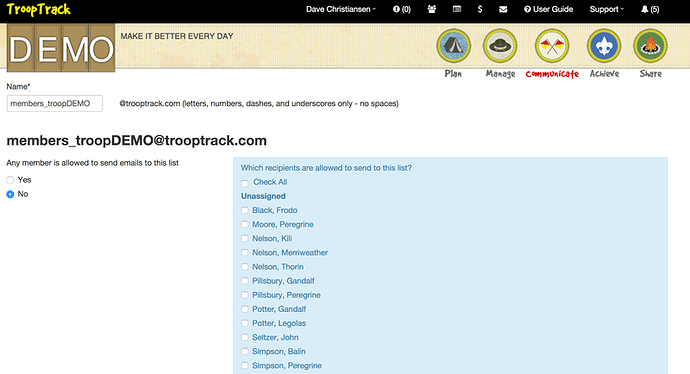
Task: Open the Plan tent badge icon
Action: click(x=453, y=46)
